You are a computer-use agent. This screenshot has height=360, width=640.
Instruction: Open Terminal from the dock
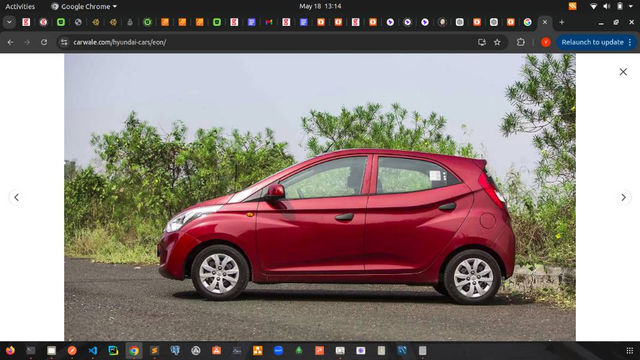[31, 351]
